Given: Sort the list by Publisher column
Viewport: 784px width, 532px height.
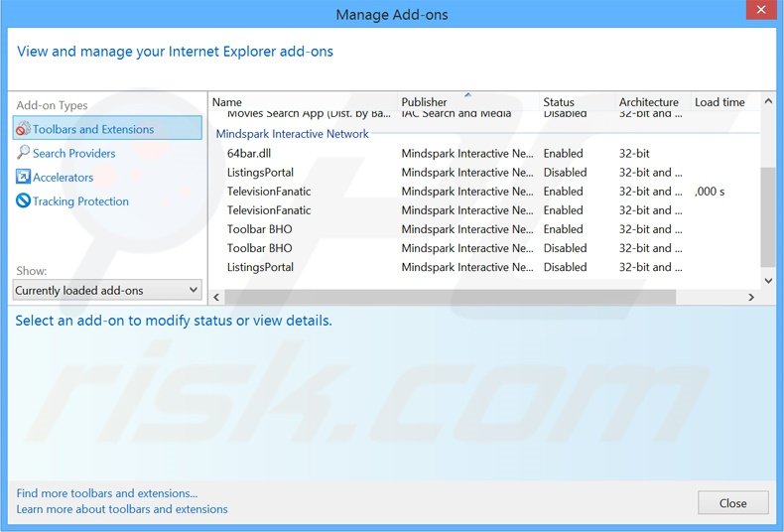Looking at the screenshot, I should tap(424, 102).
